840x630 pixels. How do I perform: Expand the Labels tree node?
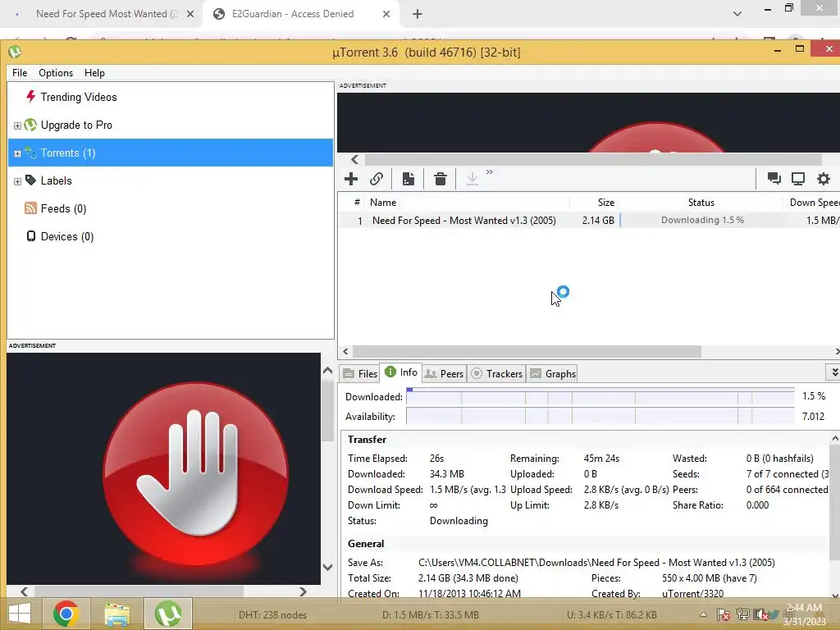pyautogui.click(x=17, y=181)
